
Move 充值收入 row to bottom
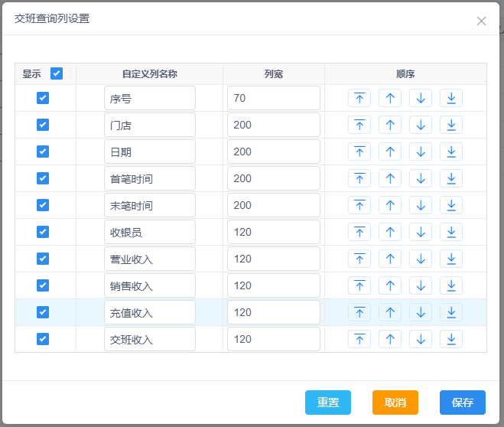(451, 312)
